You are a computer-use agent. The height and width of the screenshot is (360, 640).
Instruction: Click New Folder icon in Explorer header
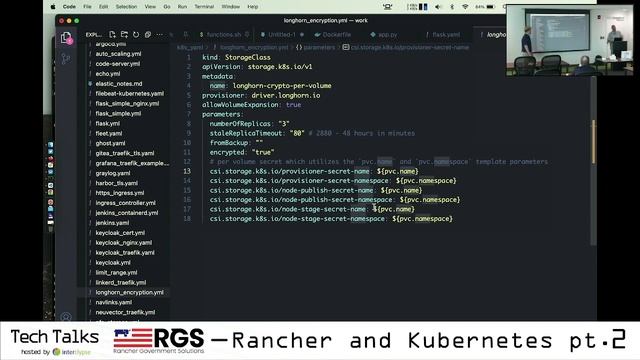pos(124,35)
